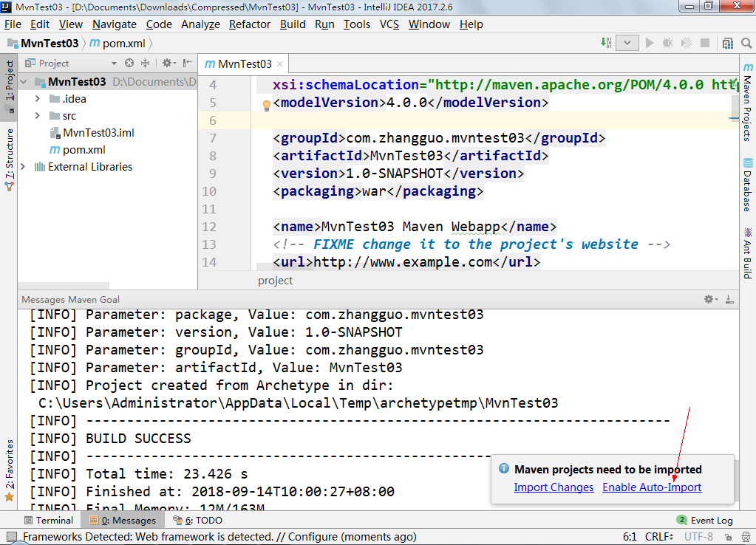Click Run with Coverage icon

point(687,43)
